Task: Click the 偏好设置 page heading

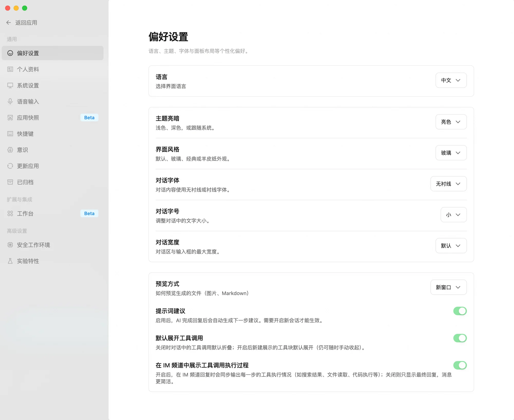Action: point(168,37)
